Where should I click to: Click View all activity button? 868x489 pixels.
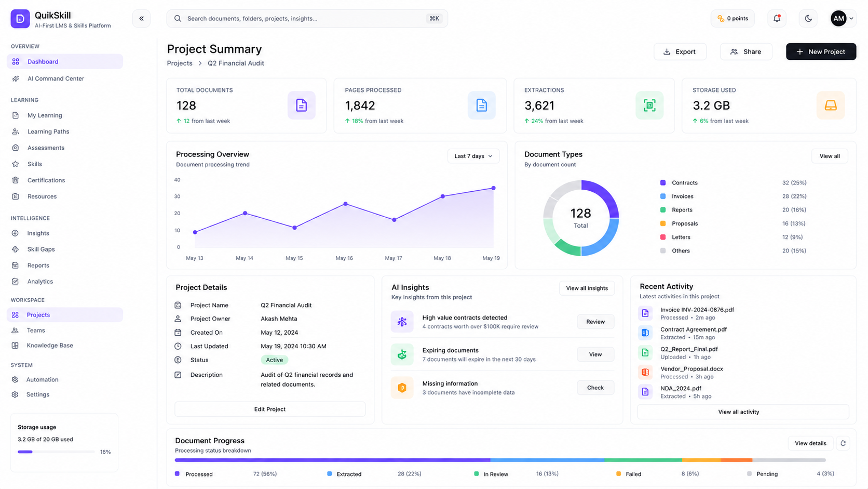[x=743, y=412]
